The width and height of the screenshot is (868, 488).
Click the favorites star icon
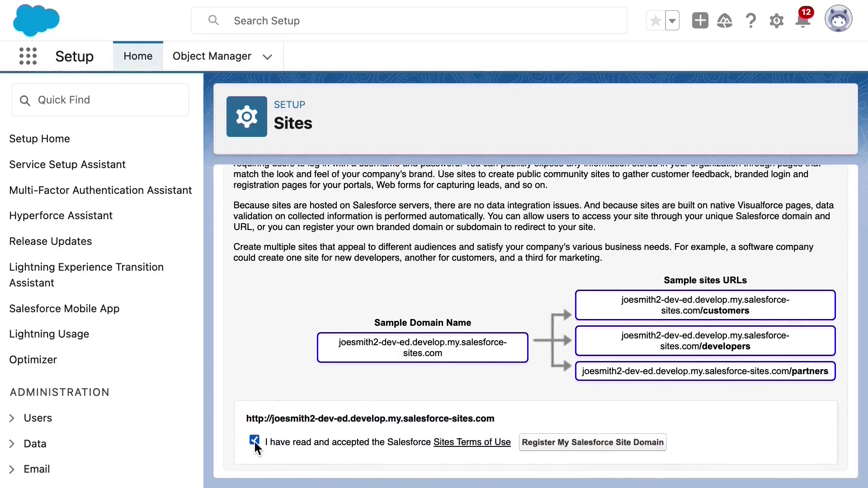(656, 21)
